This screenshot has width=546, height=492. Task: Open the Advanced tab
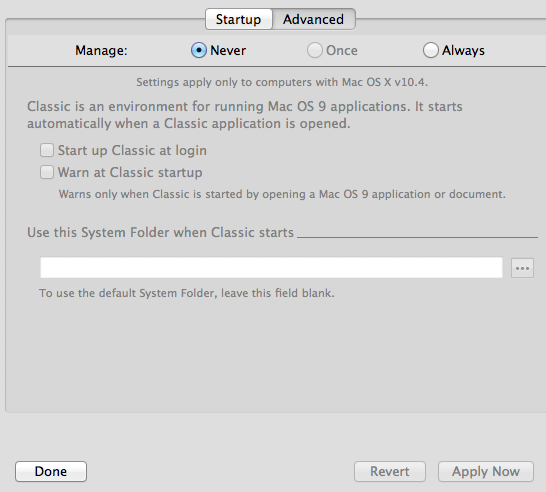(313, 19)
